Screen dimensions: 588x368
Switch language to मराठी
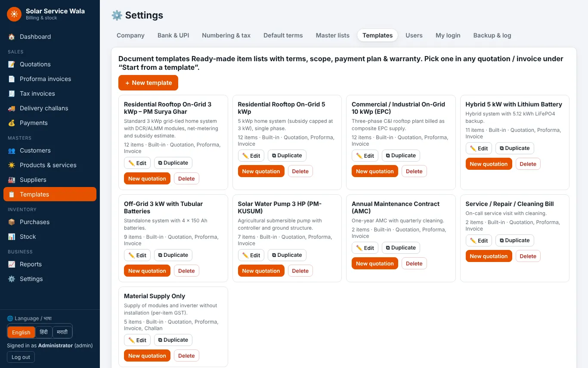tap(62, 332)
